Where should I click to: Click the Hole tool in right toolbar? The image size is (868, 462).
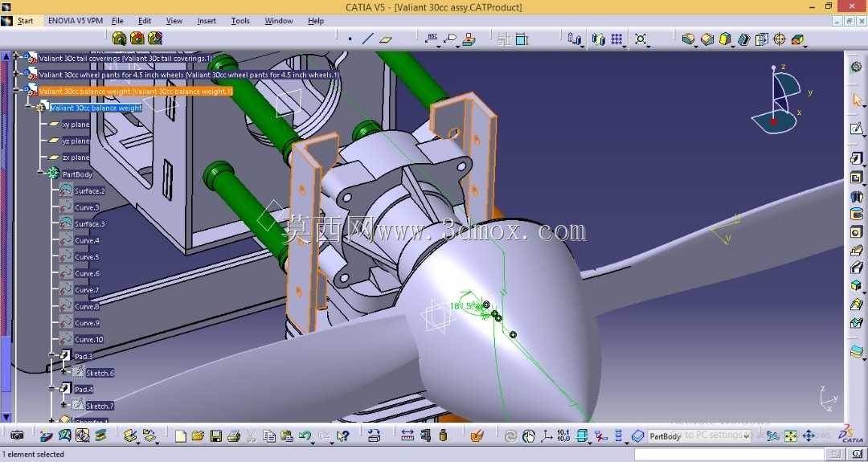coord(857,232)
